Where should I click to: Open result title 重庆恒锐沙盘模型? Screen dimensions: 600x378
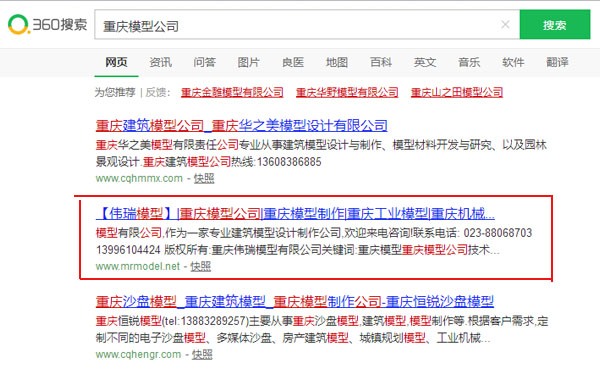(295, 301)
